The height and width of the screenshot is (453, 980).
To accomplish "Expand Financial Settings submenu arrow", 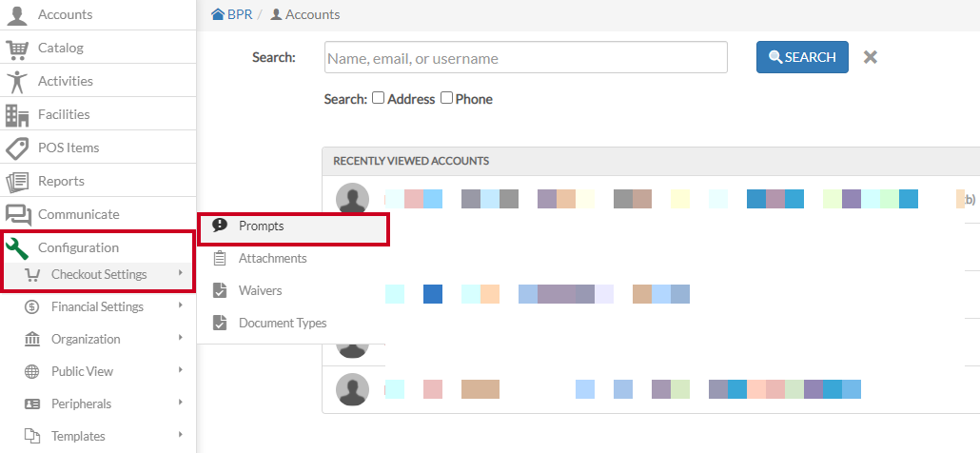I will coord(180,305).
